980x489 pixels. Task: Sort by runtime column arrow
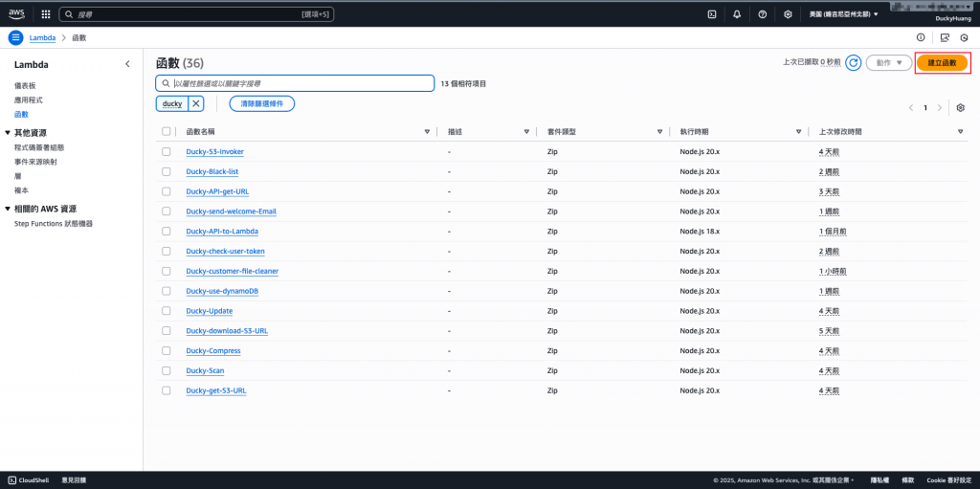click(x=799, y=131)
